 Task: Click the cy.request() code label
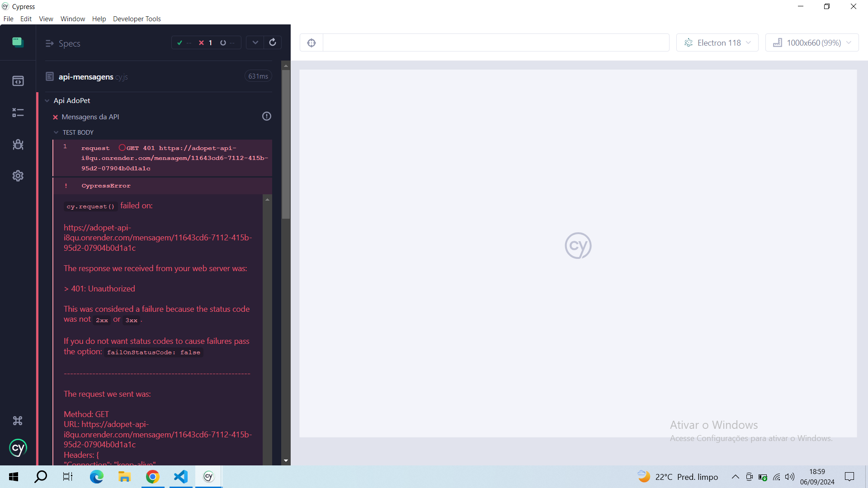[90, 206]
